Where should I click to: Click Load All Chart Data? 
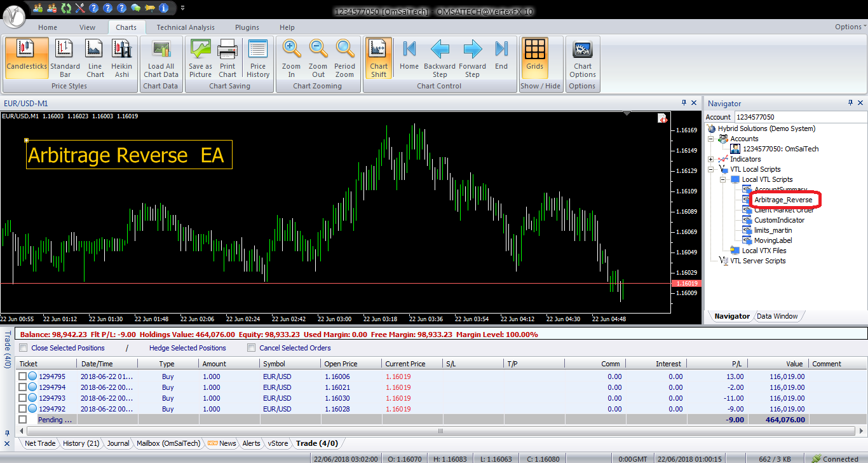[x=161, y=58]
